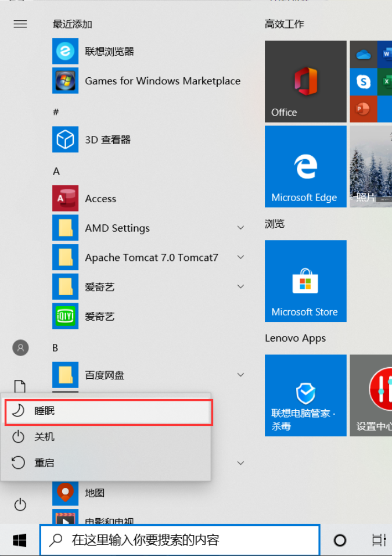
Task: Click the letter A index header
Action: coord(56,171)
